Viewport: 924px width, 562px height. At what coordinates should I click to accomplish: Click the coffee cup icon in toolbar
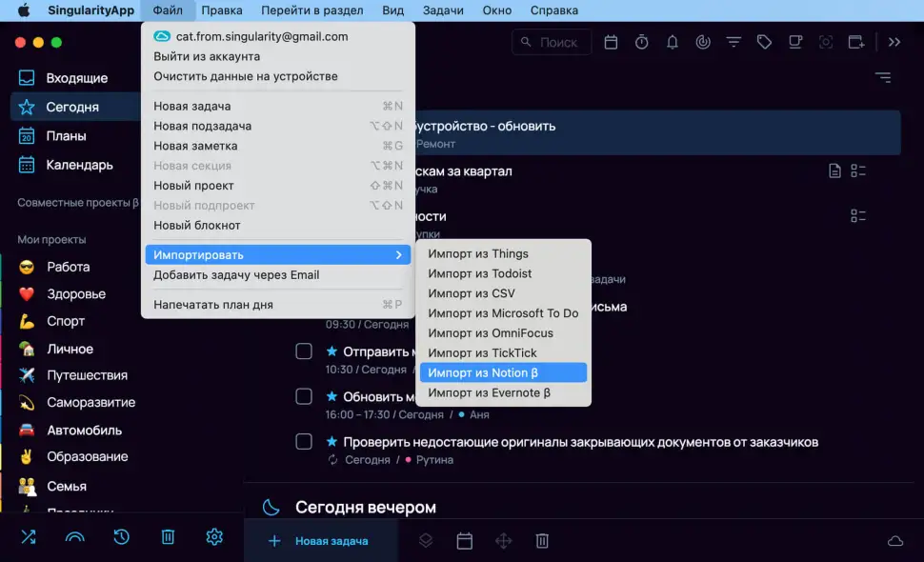pyautogui.click(x=794, y=42)
